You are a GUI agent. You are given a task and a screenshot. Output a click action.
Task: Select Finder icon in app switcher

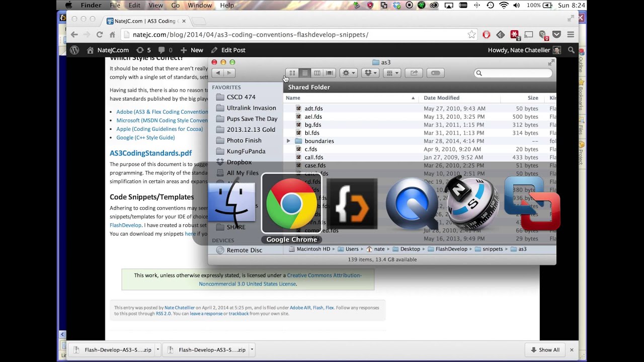coord(231,203)
